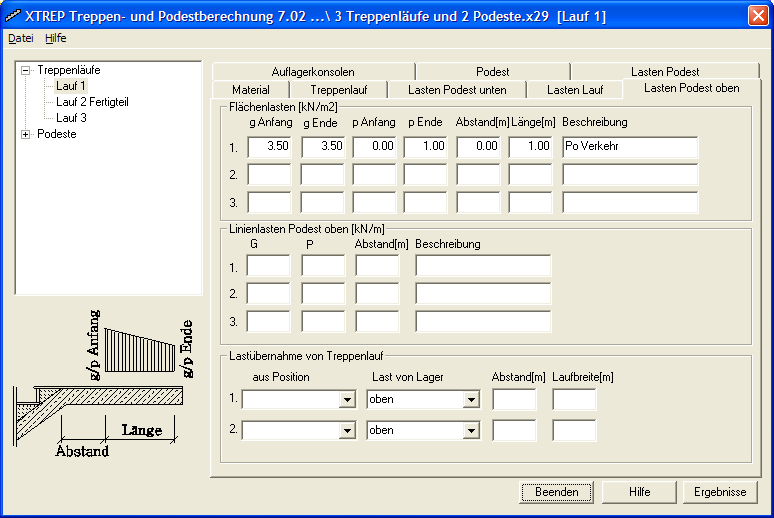This screenshot has height=518, width=774.
Task: Click the Ergebnisse button
Action: pyautogui.click(x=720, y=492)
